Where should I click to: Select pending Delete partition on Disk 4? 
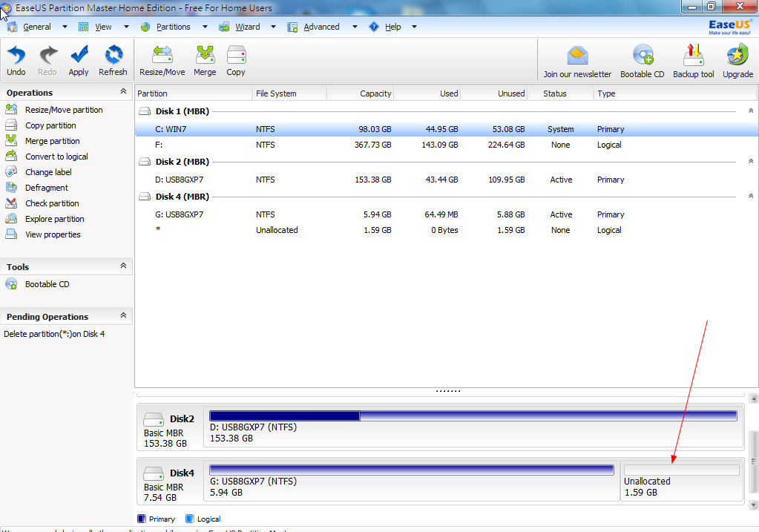[54, 334]
